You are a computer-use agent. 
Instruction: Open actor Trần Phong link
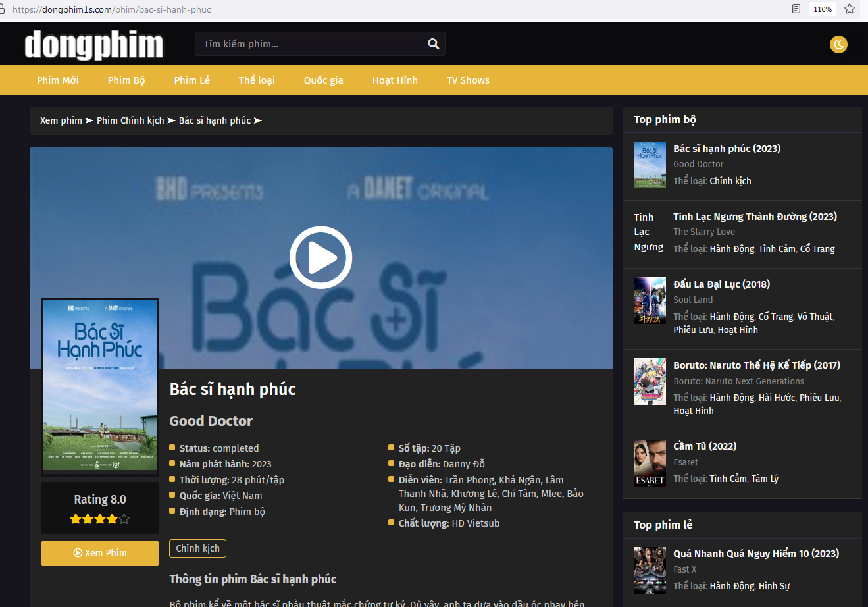tap(469, 480)
